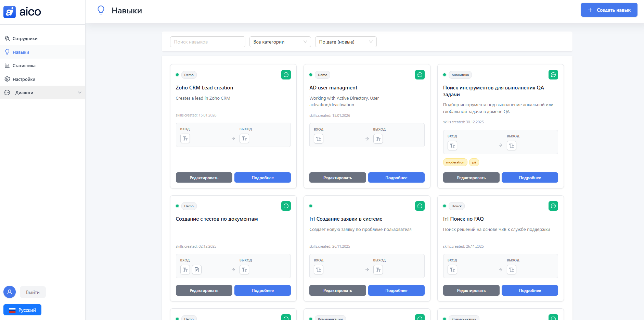Click text output type icon on AD user managment card
Image resolution: width=644 pixels, height=320 pixels.
(x=378, y=139)
